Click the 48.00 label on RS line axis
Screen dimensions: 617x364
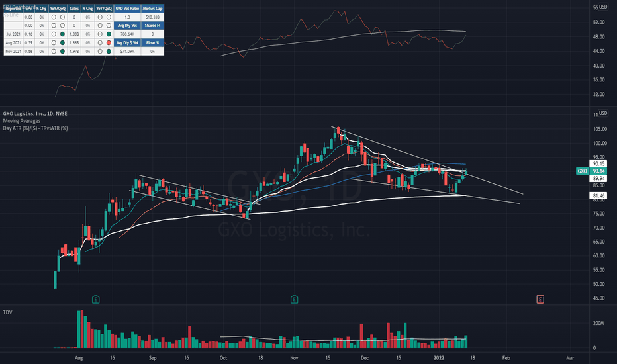point(599,36)
